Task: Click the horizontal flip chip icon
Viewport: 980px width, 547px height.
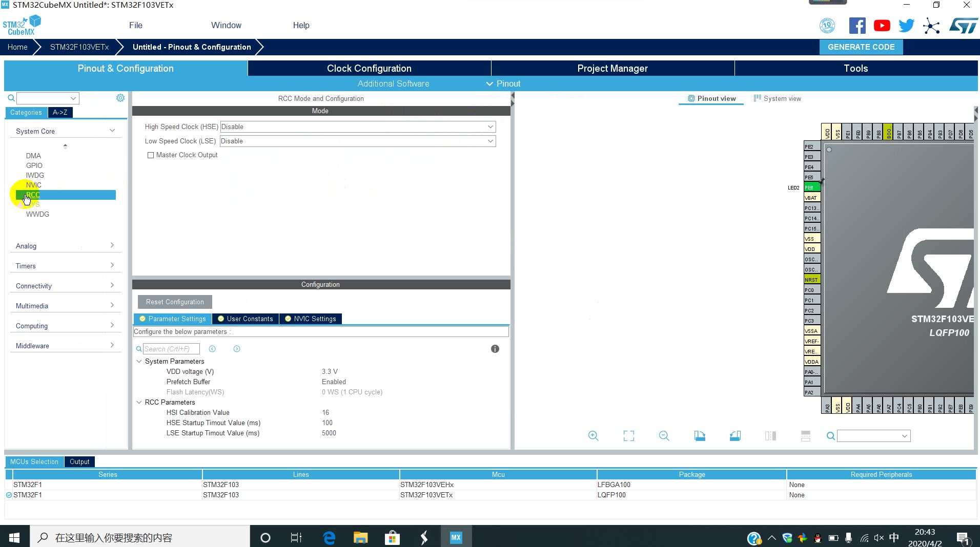Action: (x=770, y=436)
